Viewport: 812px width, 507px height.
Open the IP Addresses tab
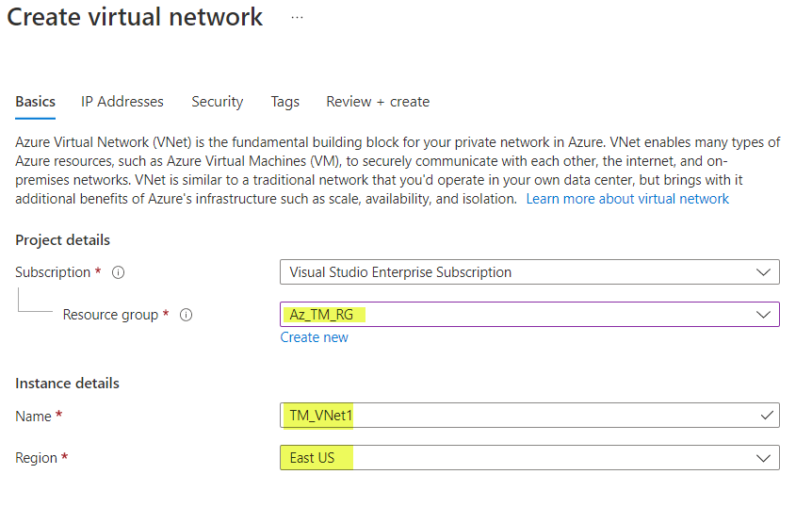pyautogui.click(x=122, y=102)
